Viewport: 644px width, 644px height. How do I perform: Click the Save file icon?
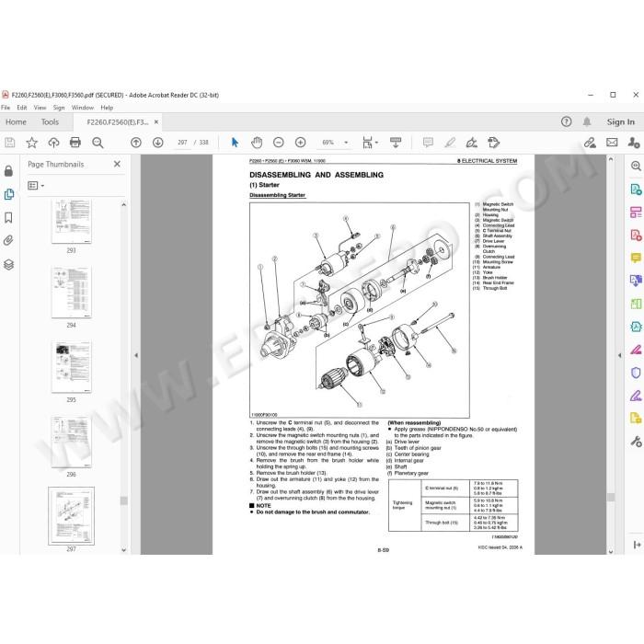pos(10,143)
